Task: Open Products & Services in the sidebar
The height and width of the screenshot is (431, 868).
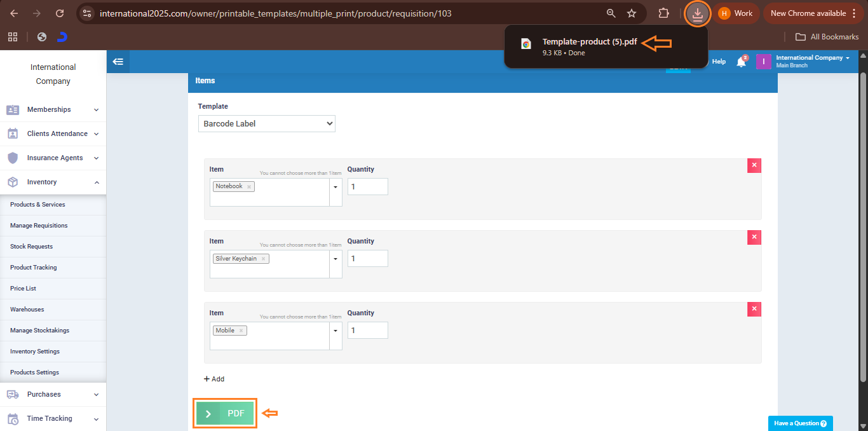Action: tap(37, 205)
